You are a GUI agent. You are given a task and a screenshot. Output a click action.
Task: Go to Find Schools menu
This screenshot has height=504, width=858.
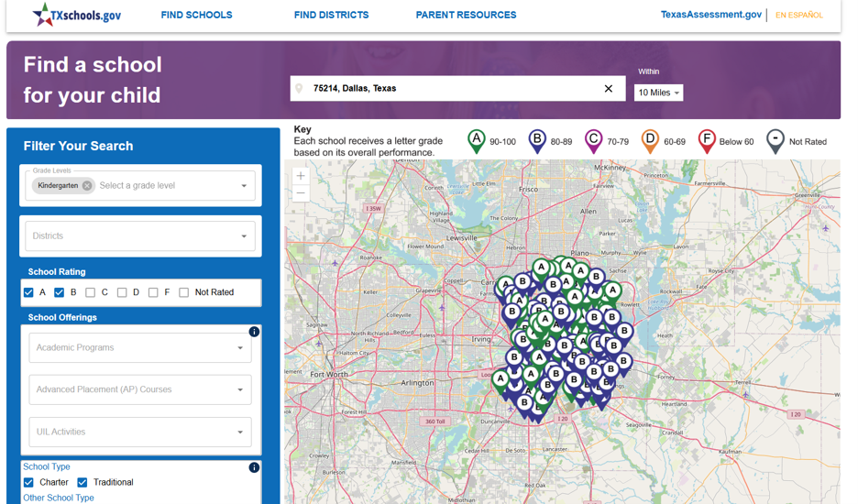[196, 15]
